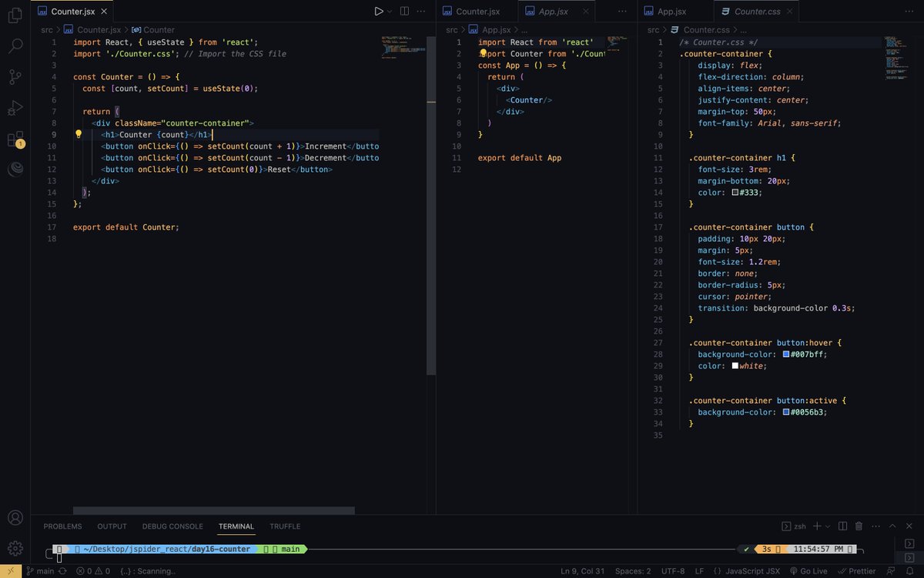
Task: Open the Run and Debug panel
Action: pyautogui.click(x=15, y=108)
